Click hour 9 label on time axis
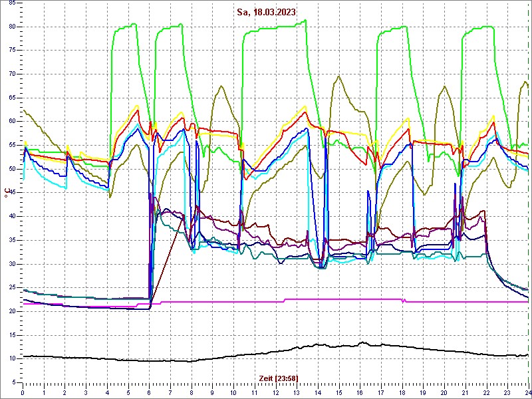The height and width of the screenshot is (399, 532). tap(212, 392)
